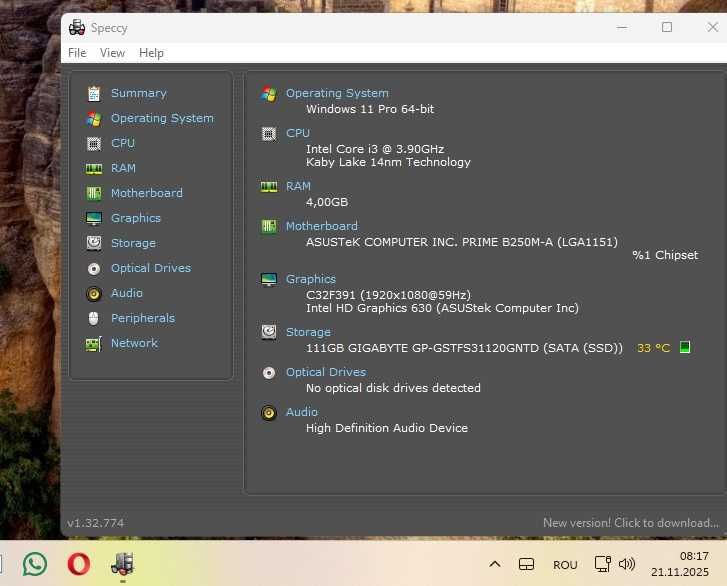Go to the Summary section

point(139,93)
